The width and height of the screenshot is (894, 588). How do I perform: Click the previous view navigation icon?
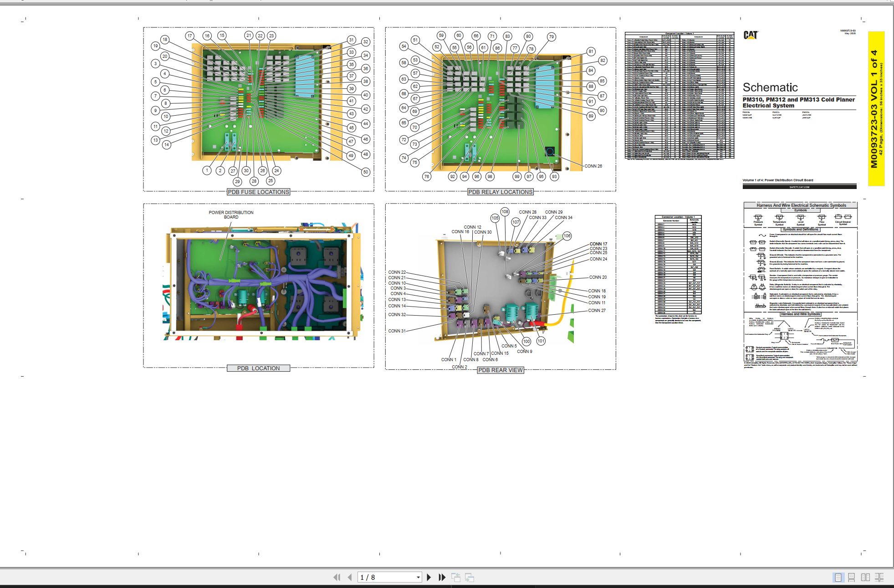(x=456, y=577)
